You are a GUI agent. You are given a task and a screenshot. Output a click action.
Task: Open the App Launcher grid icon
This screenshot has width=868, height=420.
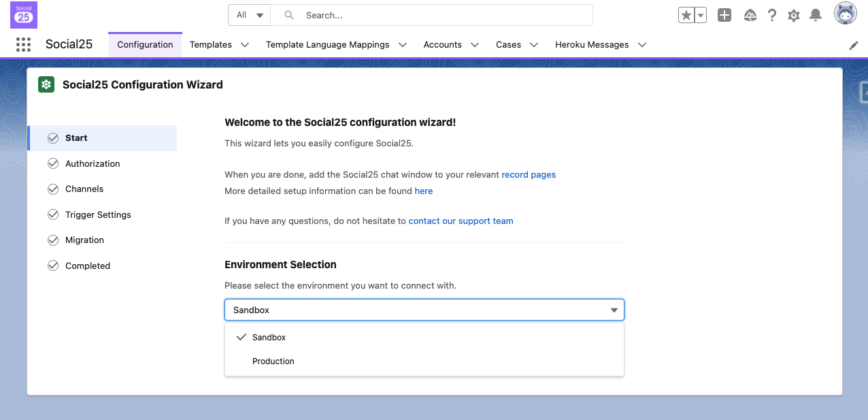tap(23, 45)
